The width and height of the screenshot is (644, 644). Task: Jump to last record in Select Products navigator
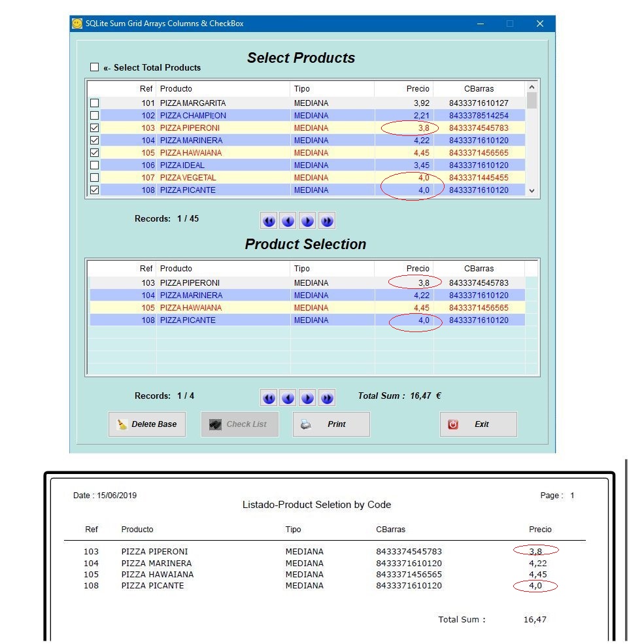(x=328, y=221)
